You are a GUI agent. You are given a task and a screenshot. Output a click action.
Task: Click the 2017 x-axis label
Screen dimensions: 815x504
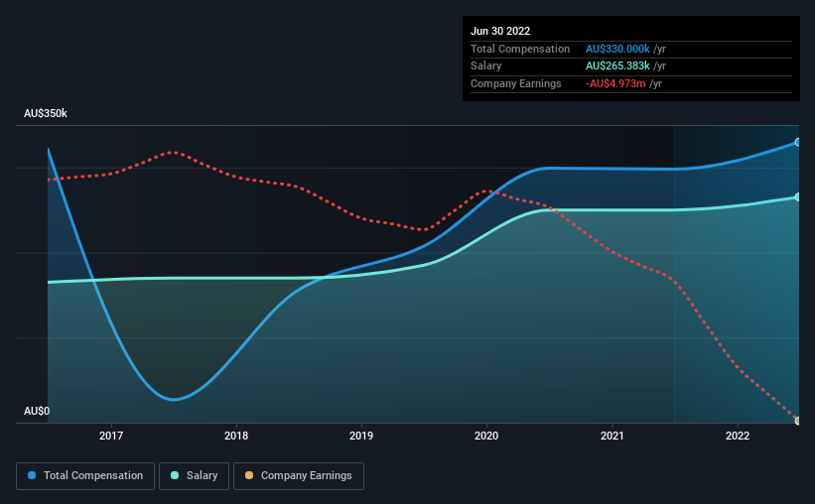(x=111, y=436)
